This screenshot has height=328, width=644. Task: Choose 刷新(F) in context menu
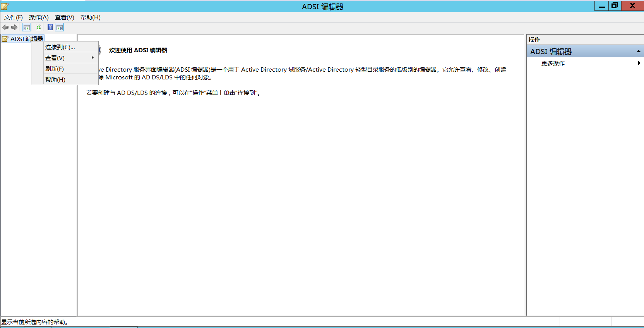(x=65, y=69)
